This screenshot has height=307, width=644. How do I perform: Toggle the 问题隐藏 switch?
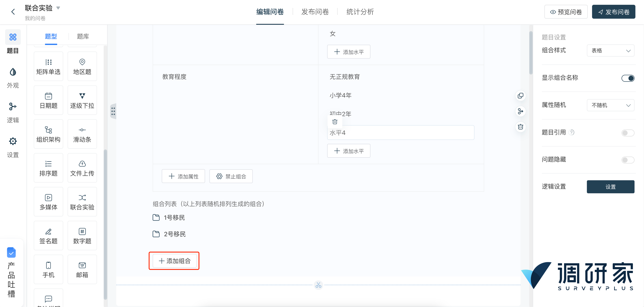click(x=628, y=160)
